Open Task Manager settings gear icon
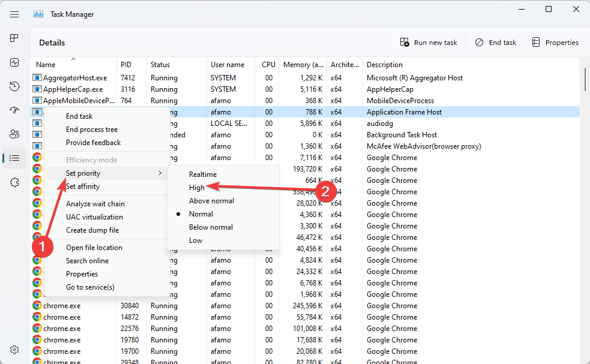The image size is (590, 364). 14,350
